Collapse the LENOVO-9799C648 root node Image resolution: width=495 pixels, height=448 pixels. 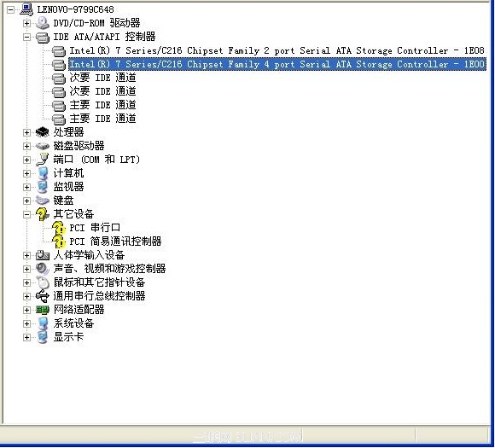11,9
